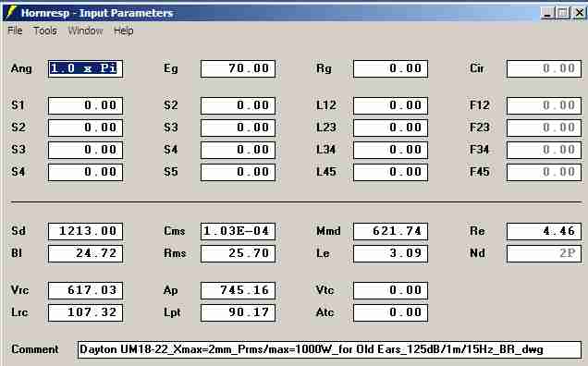Click the Cir input field

[544, 68]
